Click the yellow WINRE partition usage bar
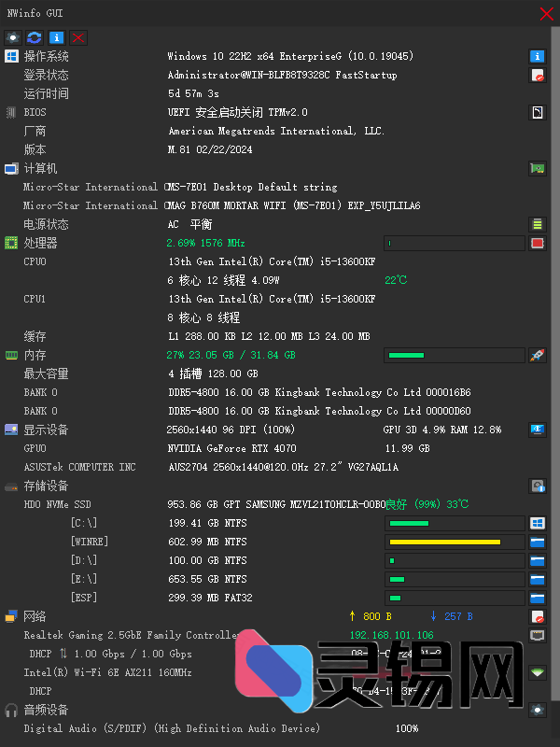 455,542
